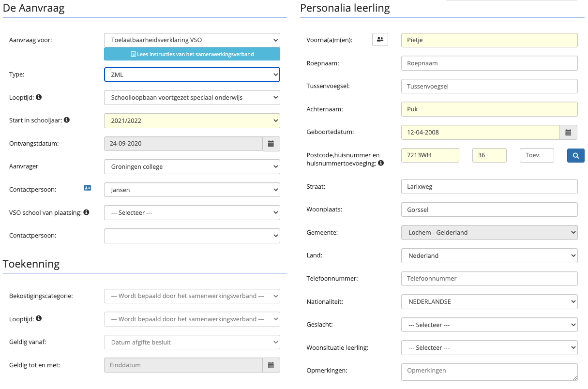Open the Geslacht selection dropdown

tap(489, 325)
